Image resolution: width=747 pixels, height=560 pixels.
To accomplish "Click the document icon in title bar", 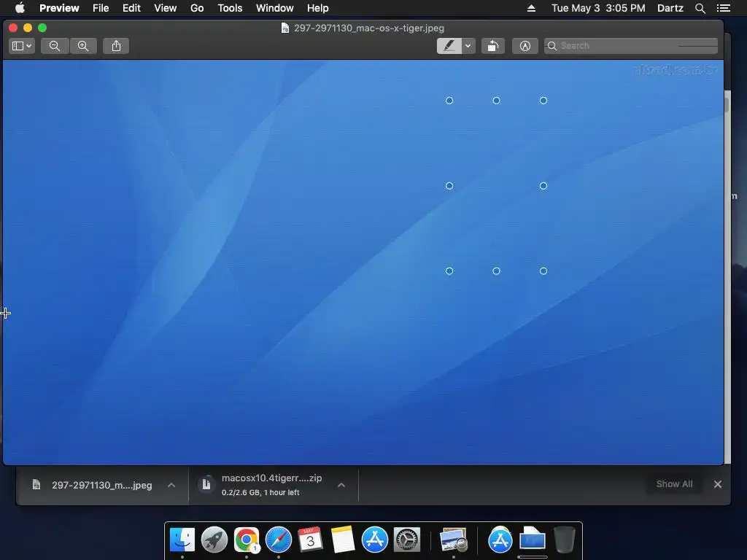I will 285,28.
